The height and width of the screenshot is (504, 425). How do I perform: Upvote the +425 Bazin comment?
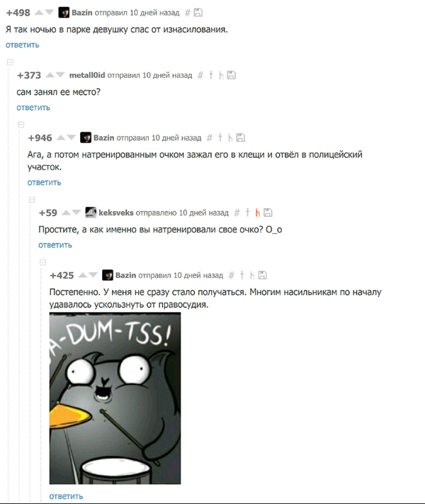pyautogui.click(x=83, y=275)
